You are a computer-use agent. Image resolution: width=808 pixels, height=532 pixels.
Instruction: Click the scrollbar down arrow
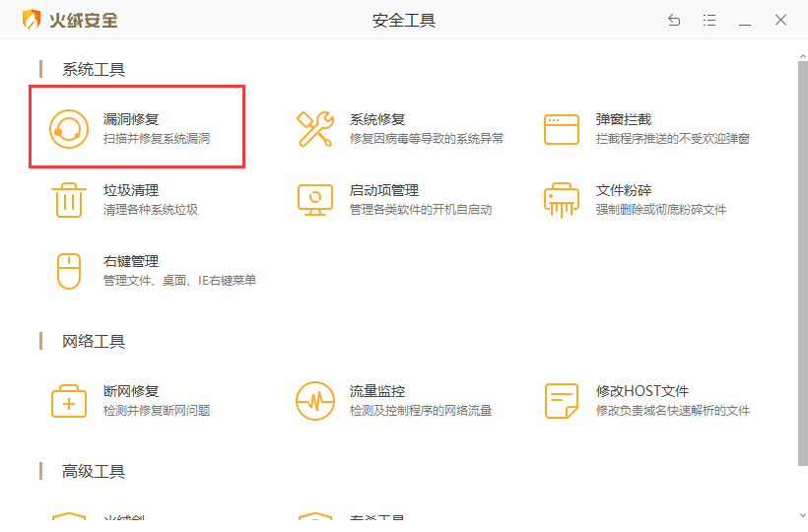coord(803,514)
